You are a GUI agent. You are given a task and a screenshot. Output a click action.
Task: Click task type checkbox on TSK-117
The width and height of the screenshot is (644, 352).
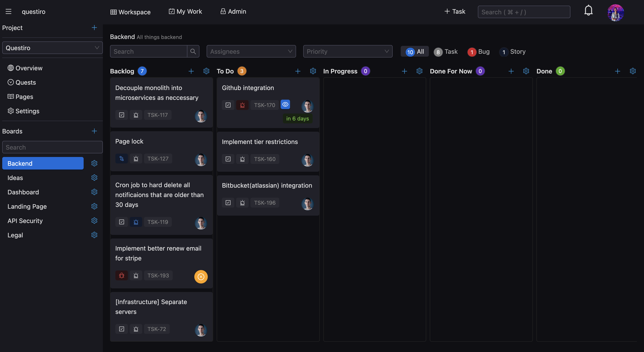pos(121,115)
